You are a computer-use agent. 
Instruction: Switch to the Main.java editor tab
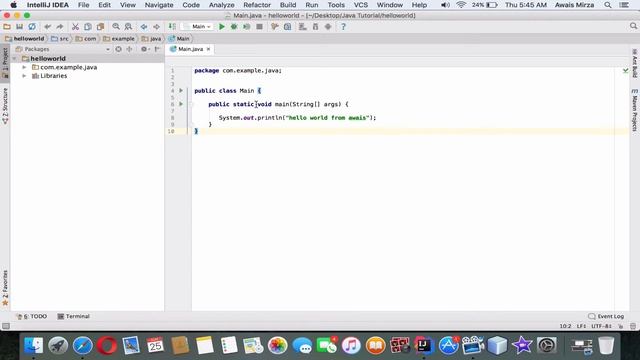click(190, 49)
